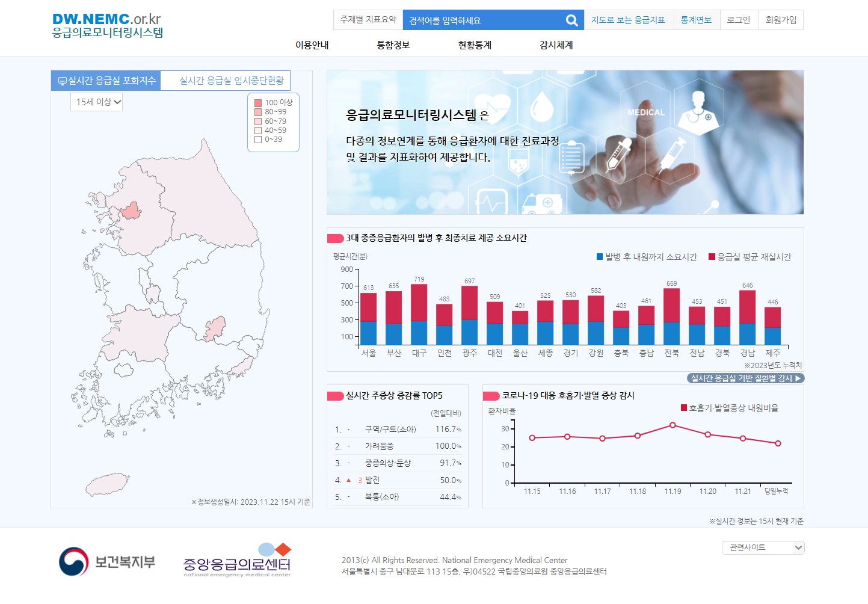Open the 현황통계 menu
868x604 pixels.
click(473, 45)
